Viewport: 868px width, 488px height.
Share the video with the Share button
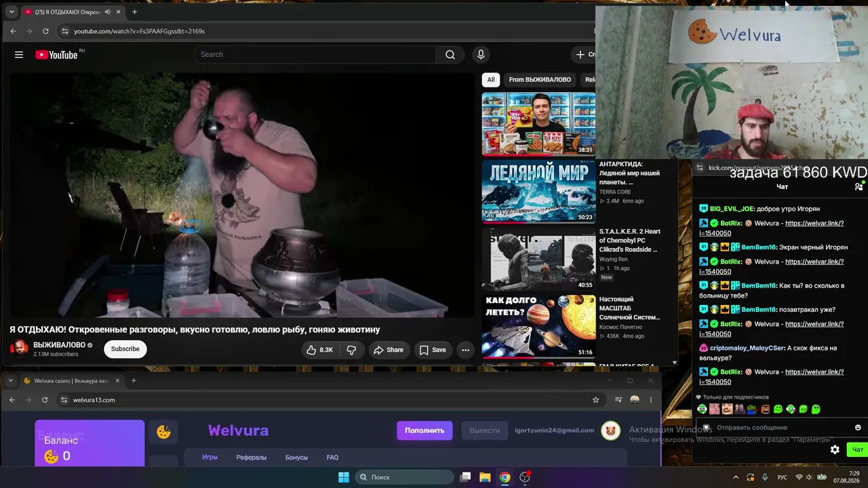pos(387,350)
